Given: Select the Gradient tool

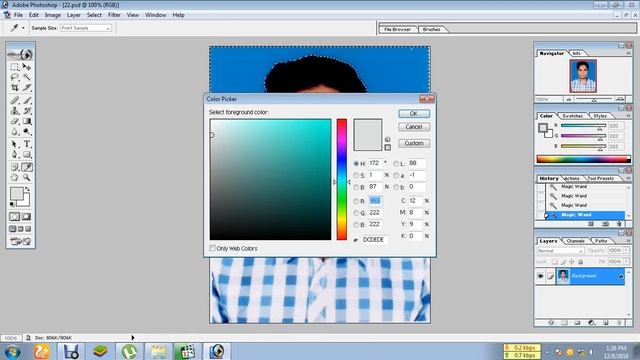Looking at the screenshot, I should coord(27,121).
